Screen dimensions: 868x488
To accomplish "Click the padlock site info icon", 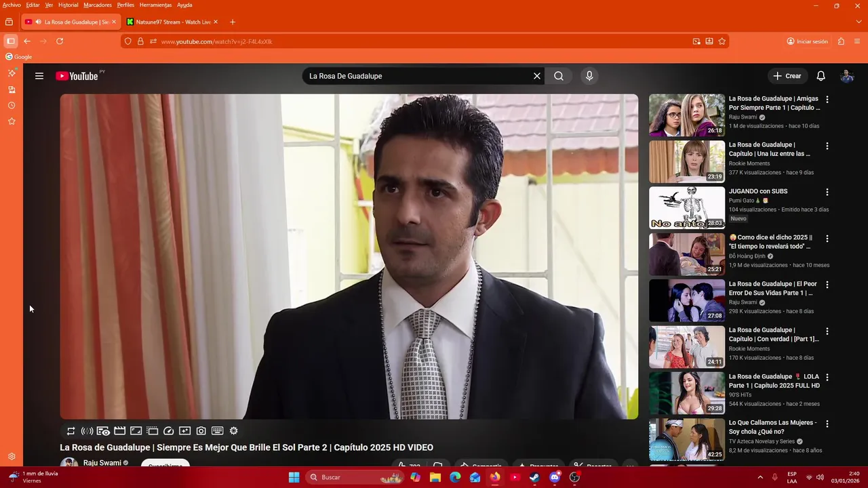I will [x=140, y=41].
